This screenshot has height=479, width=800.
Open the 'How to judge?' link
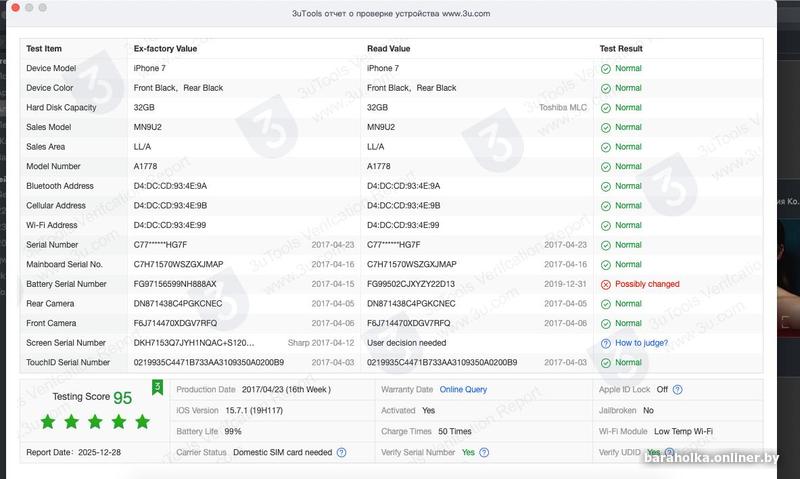pos(642,343)
